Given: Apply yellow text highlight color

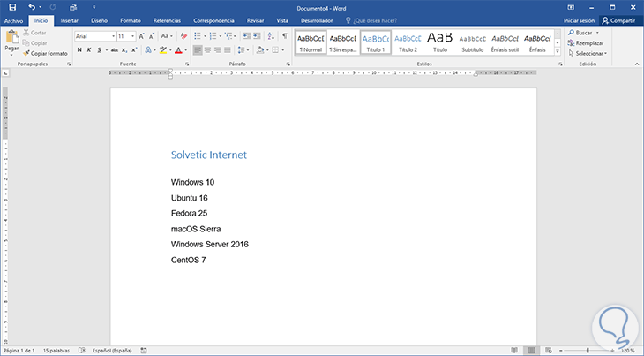Looking at the screenshot, I should pyautogui.click(x=163, y=50).
